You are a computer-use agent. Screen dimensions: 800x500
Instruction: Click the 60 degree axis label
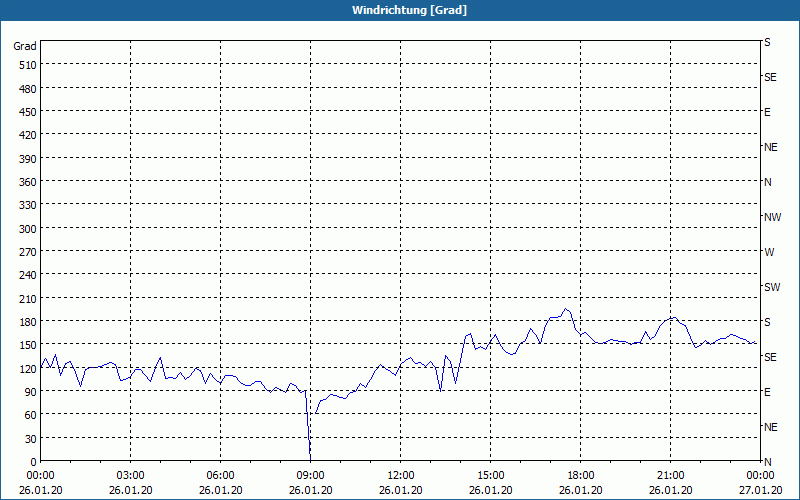[31, 415]
